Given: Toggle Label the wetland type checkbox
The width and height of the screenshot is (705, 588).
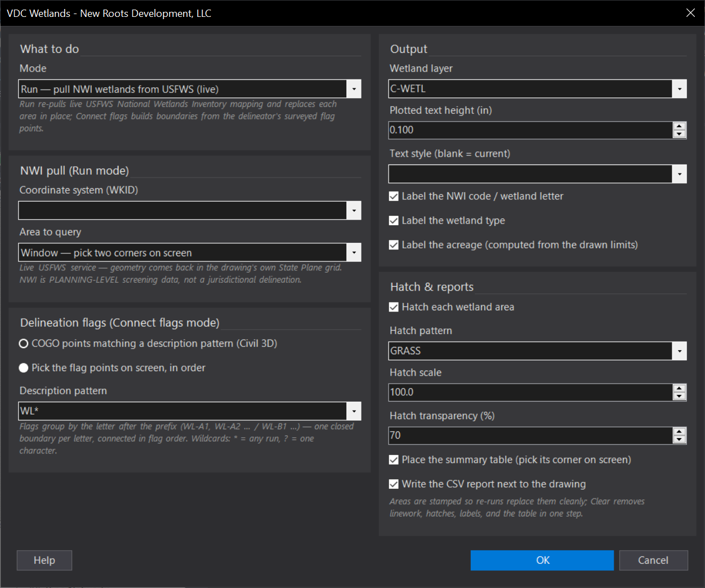Looking at the screenshot, I should tap(447, 220).
